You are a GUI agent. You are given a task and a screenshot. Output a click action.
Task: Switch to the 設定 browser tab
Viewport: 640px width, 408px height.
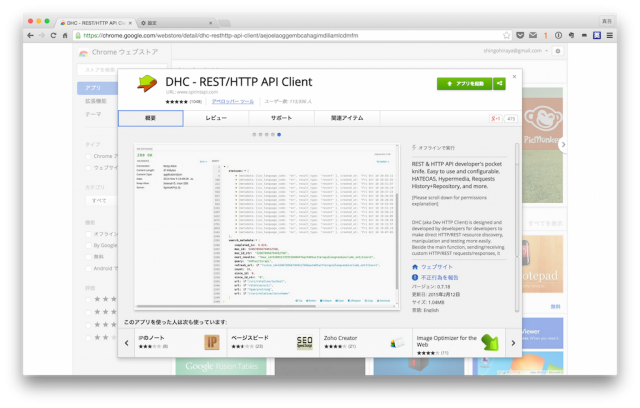[176, 23]
